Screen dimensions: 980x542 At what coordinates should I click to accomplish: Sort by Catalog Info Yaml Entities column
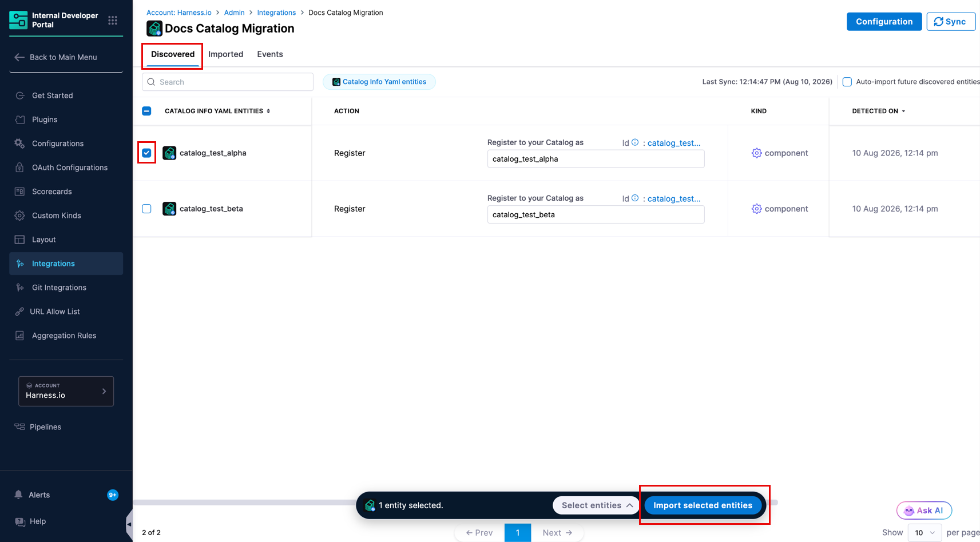click(217, 111)
